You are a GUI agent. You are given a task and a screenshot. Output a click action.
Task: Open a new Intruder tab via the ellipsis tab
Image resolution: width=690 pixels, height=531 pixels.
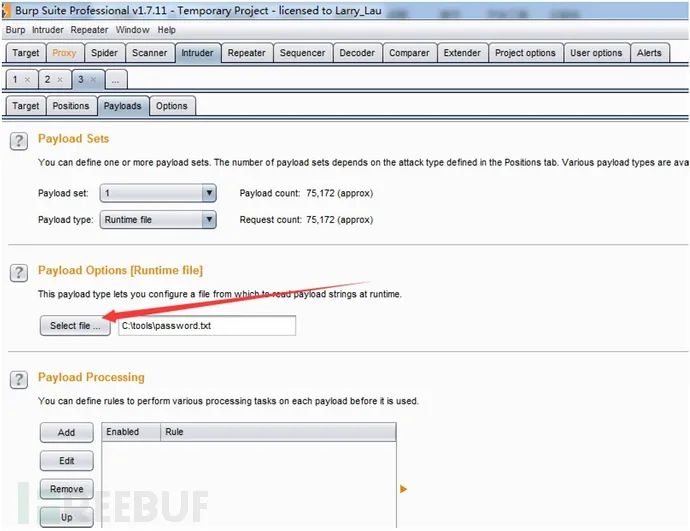(x=116, y=80)
